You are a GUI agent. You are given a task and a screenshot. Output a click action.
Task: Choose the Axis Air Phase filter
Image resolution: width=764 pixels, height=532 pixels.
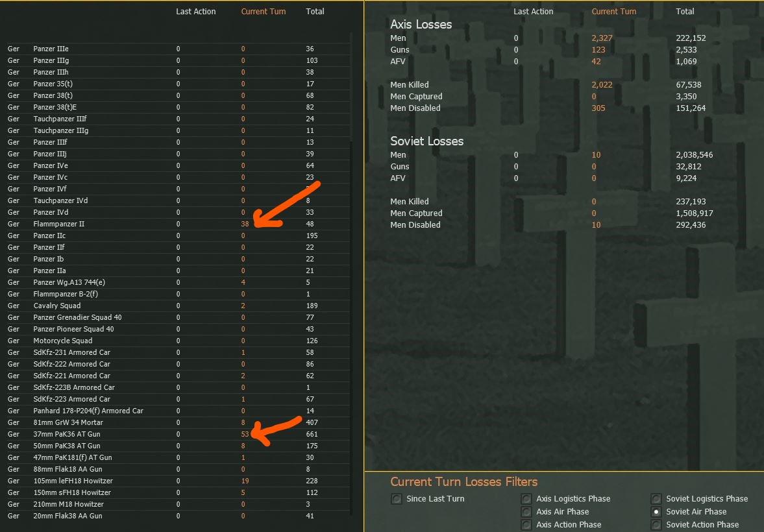click(526, 511)
